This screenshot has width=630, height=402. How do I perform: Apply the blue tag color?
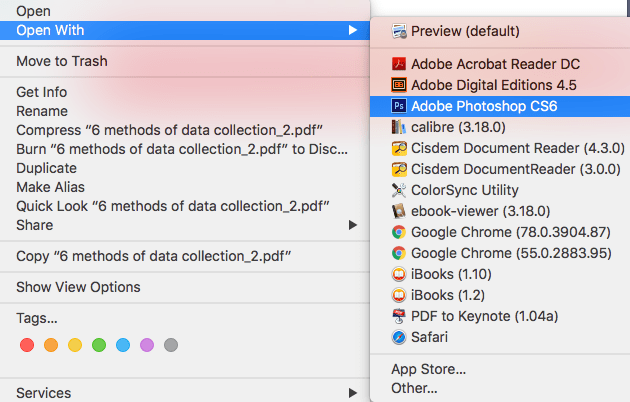tap(123, 345)
